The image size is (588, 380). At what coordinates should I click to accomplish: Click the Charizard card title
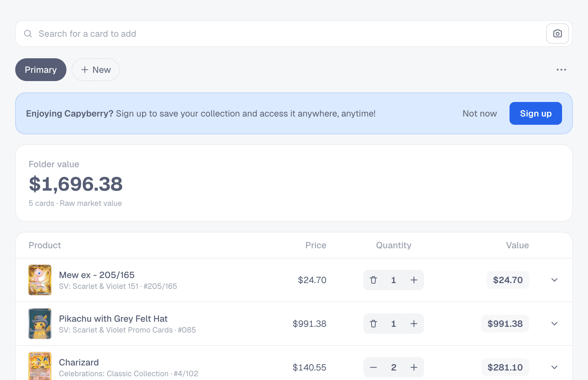tap(79, 362)
